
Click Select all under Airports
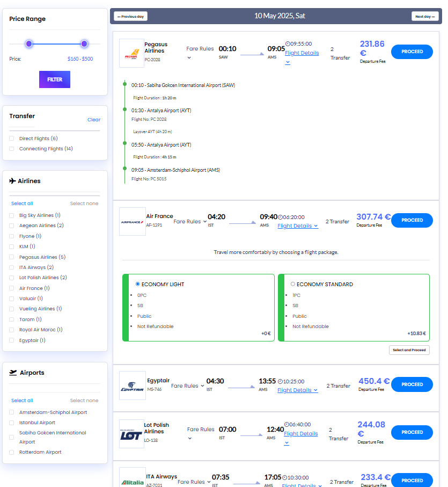[x=22, y=401]
